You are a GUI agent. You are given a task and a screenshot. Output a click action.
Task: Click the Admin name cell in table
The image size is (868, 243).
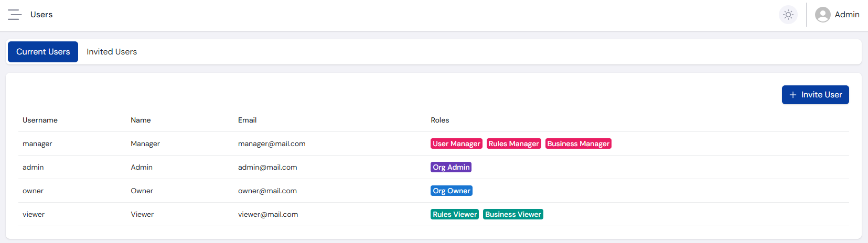142,167
